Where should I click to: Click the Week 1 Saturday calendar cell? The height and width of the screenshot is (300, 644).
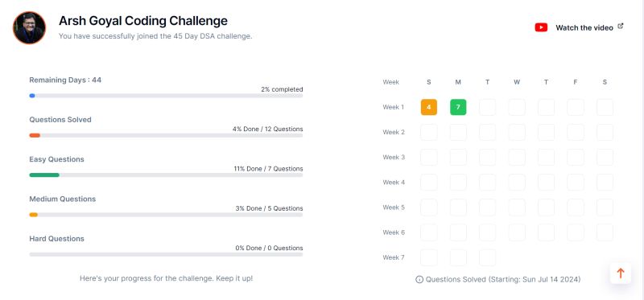click(x=605, y=107)
